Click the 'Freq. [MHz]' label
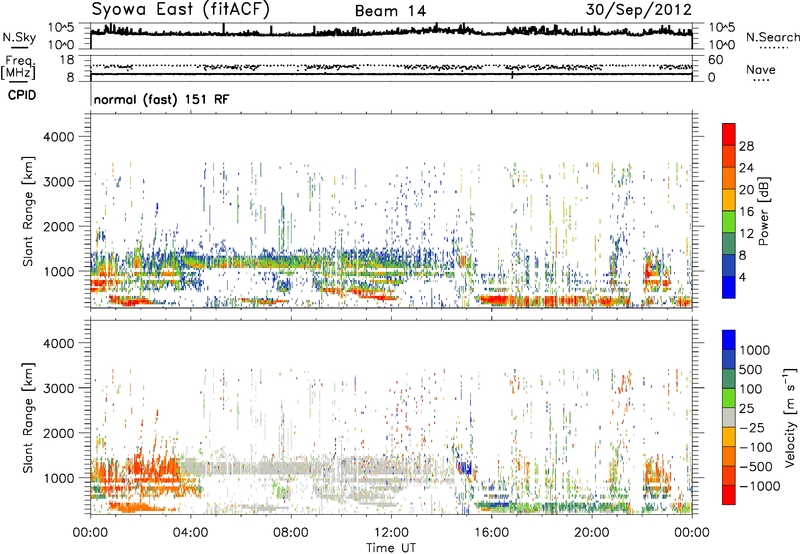Viewport: 800px width, 554px height. point(18,67)
